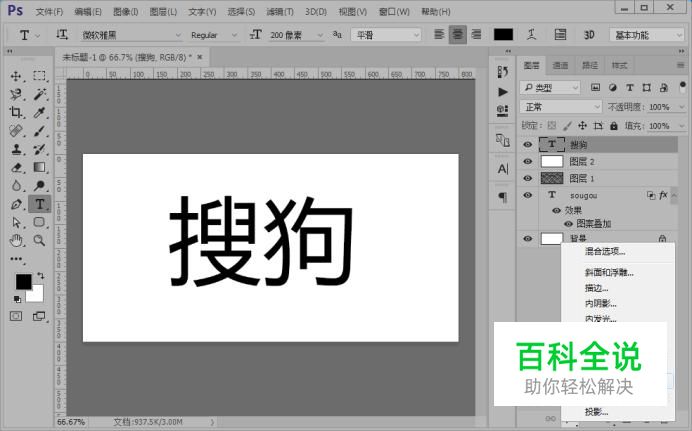Select the Rounded Rectangle shape tool
Screen dimensions: 692x431
pos(39,222)
